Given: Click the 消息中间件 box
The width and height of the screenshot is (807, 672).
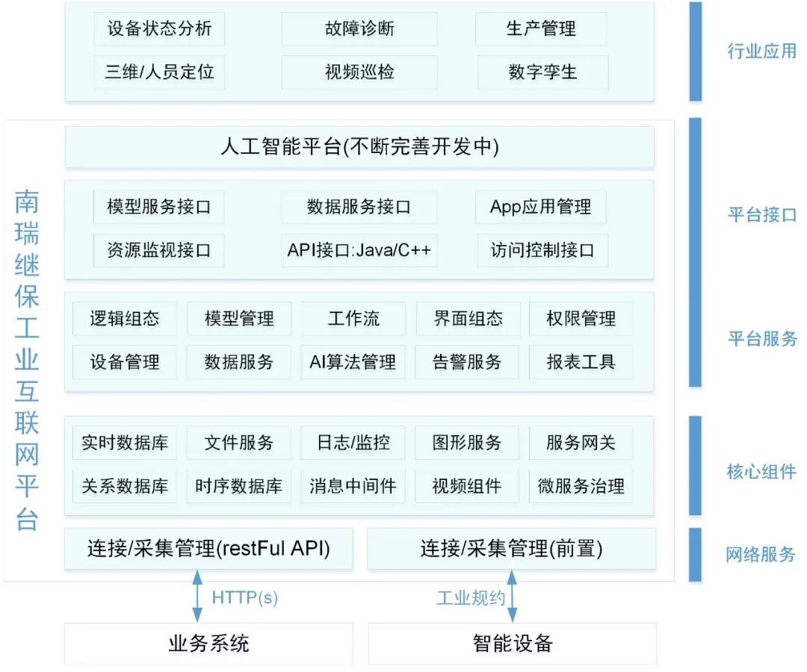Looking at the screenshot, I should 353,486.
